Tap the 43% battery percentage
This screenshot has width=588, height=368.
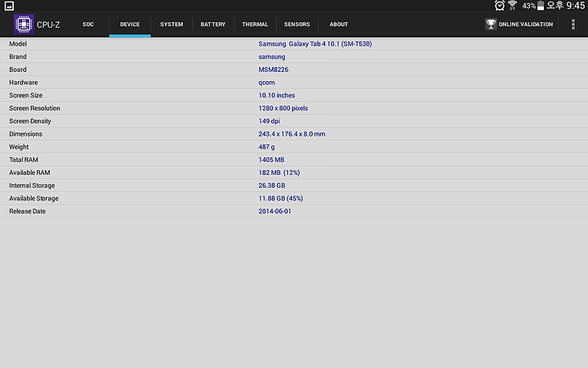pyautogui.click(x=528, y=6)
